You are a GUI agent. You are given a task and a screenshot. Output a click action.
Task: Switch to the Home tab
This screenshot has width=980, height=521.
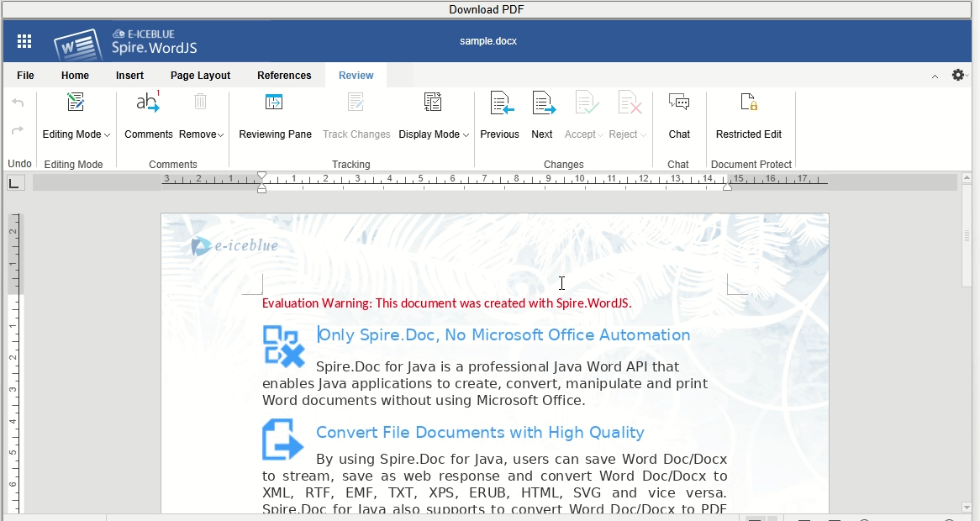point(75,75)
